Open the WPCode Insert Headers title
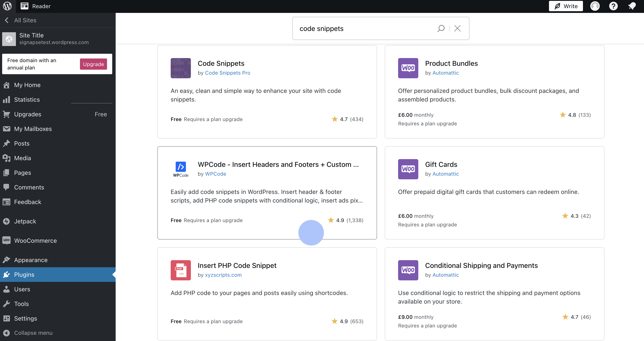This screenshot has width=644, height=341. [x=278, y=164]
